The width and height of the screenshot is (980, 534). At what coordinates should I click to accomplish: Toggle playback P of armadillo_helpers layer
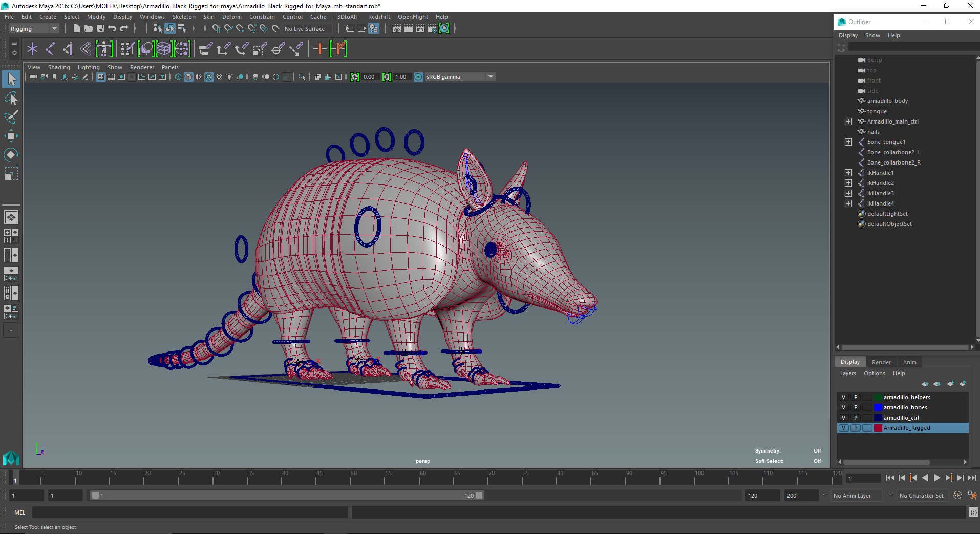click(856, 397)
